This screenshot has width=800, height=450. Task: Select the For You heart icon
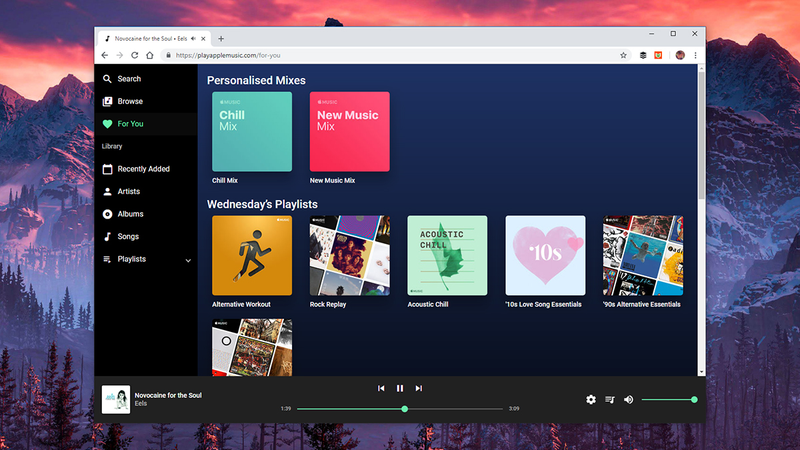107,124
